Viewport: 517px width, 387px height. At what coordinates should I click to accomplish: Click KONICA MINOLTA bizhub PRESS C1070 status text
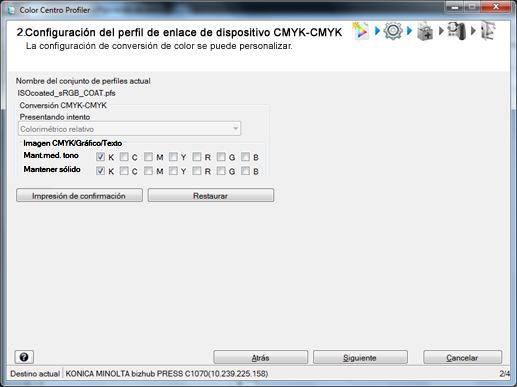(167, 374)
